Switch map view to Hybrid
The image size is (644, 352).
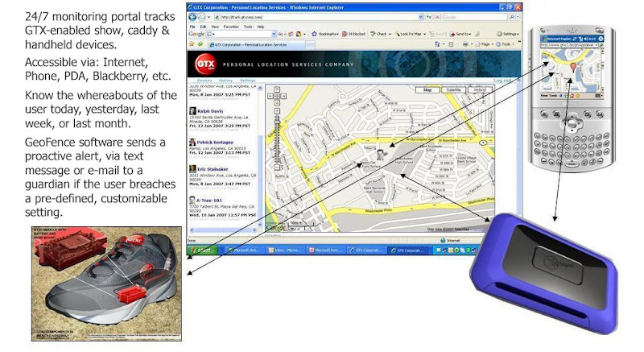(x=480, y=89)
